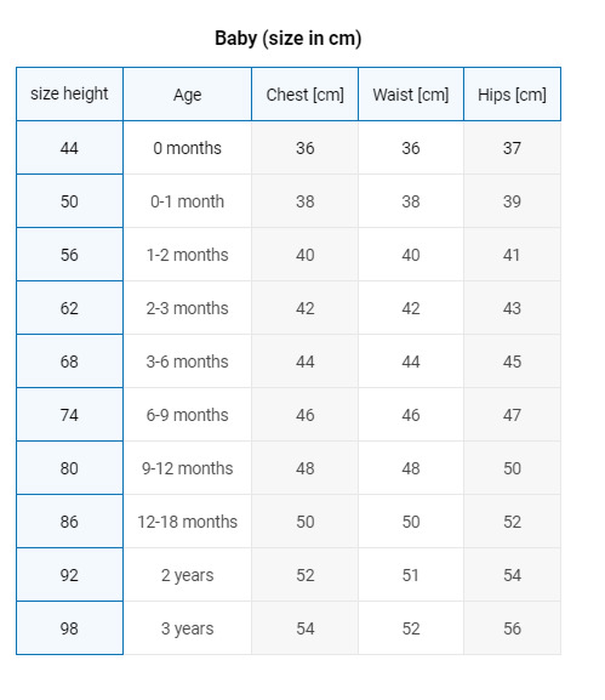The height and width of the screenshot is (700, 605).
Task: Click the 'size height' column header
Action: (69, 94)
